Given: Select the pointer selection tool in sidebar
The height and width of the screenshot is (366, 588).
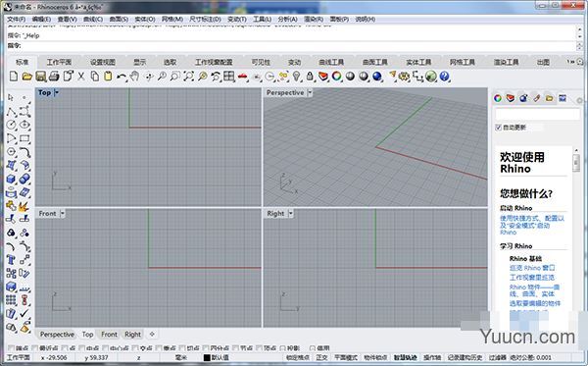Looking at the screenshot, I should (x=11, y=97).
